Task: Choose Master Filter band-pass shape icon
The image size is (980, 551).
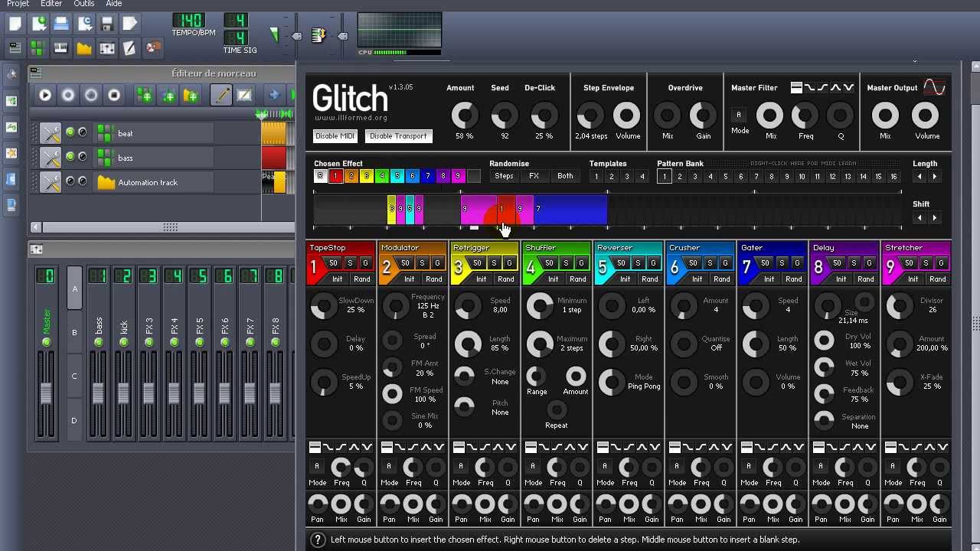Action: pyautogui.click(x=835, y=88)
